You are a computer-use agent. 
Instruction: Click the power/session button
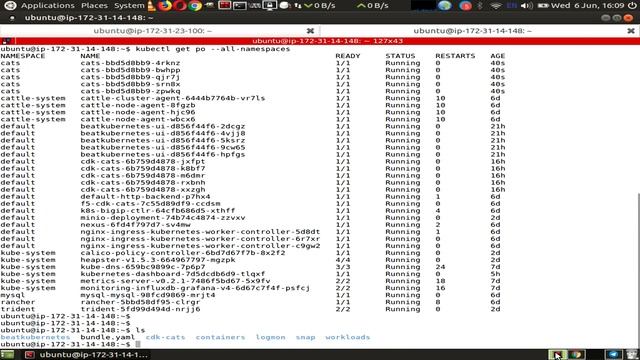tap(632, 6)
